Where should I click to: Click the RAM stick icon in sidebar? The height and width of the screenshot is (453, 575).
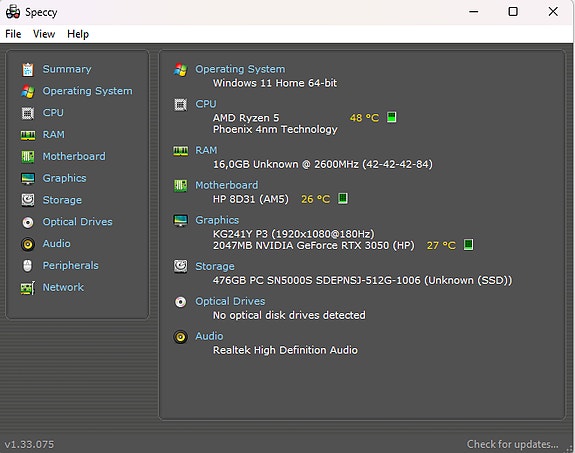pos(28,135)
